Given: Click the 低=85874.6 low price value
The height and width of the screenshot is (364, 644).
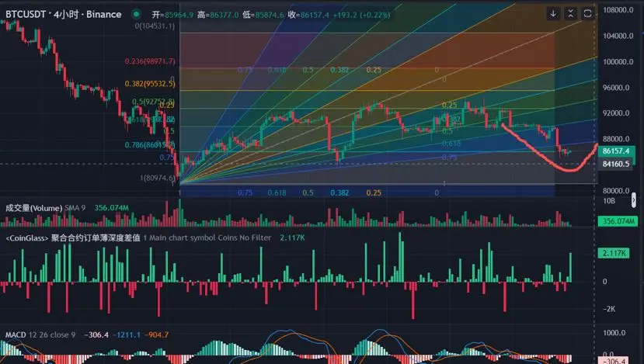Looking at the screenshot, I should [x=263, y=15].
